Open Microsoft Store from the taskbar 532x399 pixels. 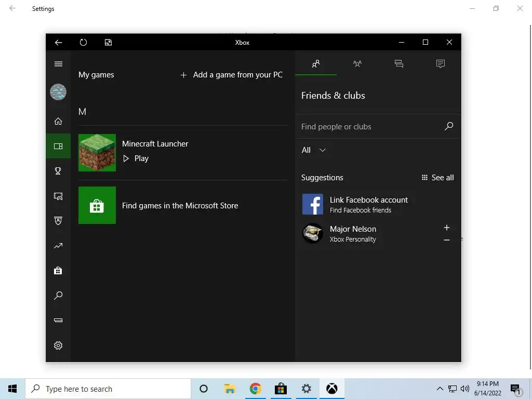(281, 389)
